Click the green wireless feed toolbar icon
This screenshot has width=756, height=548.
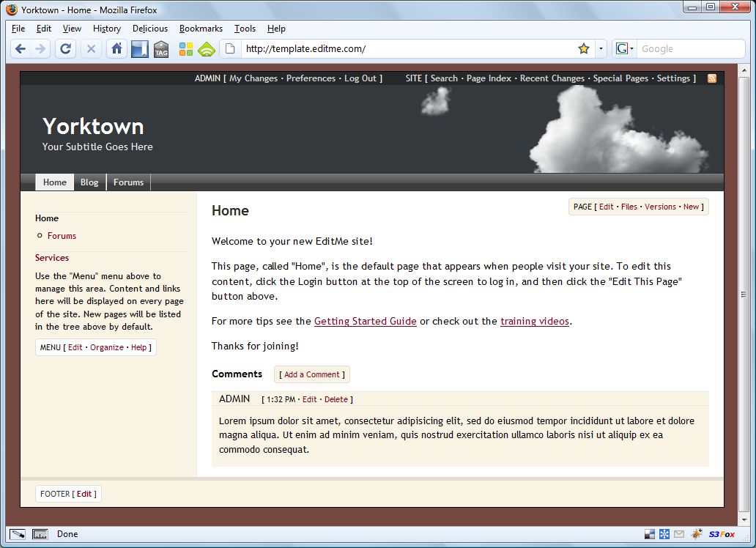pyautogui.click(x=207, y=49)
